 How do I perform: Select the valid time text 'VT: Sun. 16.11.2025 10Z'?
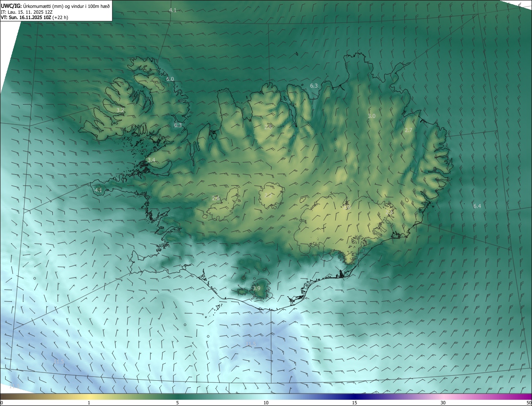pyautogui.click(x=26, y=17)
